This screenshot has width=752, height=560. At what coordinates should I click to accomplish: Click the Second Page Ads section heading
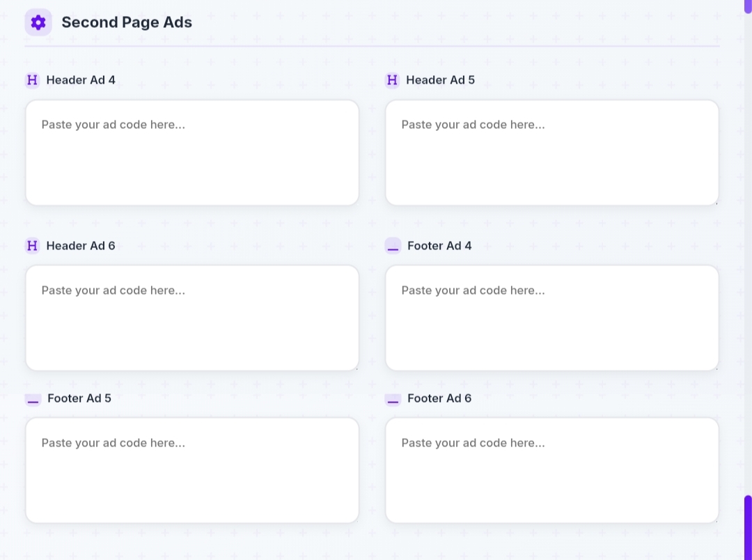127,22
